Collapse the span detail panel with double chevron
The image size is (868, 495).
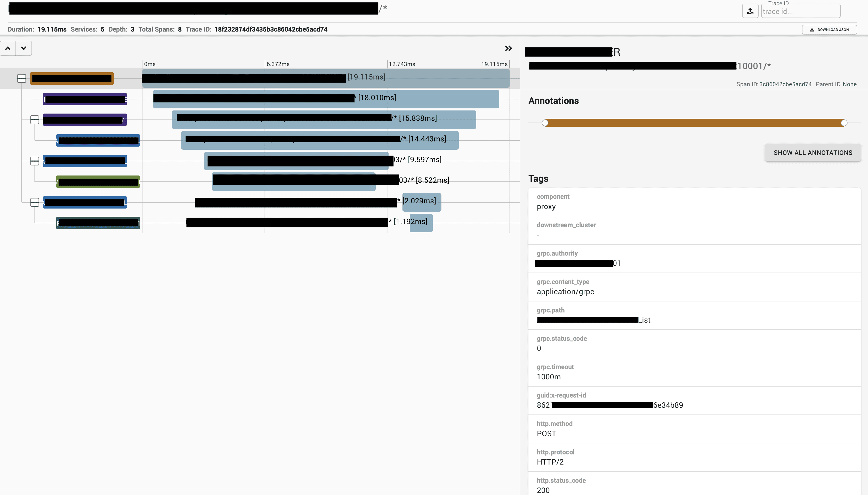508,48
